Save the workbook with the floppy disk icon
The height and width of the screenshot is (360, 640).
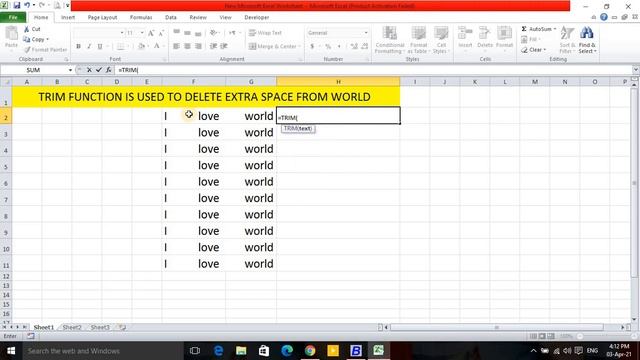pyautogui.click(x=17, y=5)
